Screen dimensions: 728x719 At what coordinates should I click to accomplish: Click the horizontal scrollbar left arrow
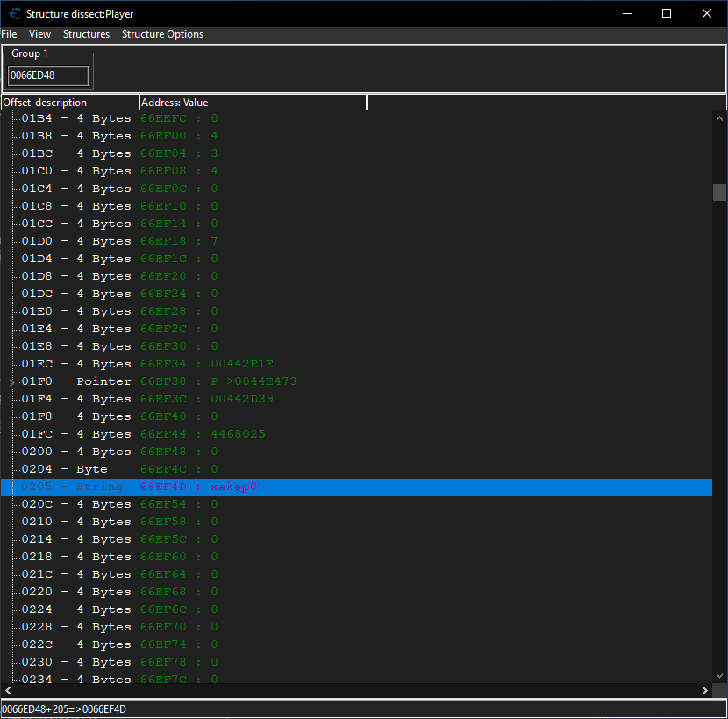(7, 691)
